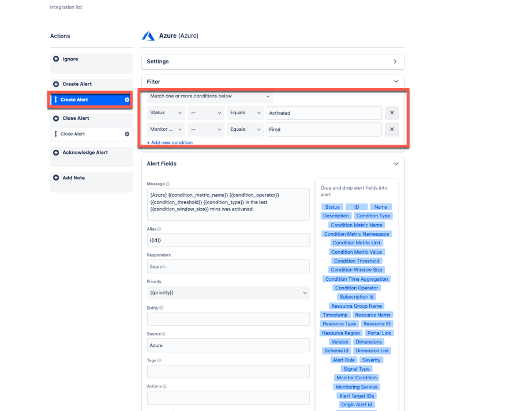Click the plus icon beside Close Alert header
The image size is (532, 411).
[x=56, y=118]
